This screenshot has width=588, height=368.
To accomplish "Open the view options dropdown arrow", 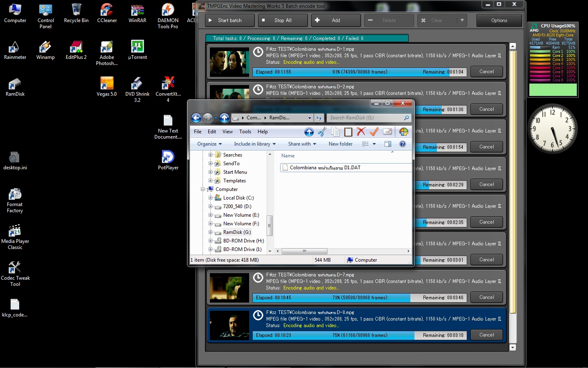I will pos(374,144).
